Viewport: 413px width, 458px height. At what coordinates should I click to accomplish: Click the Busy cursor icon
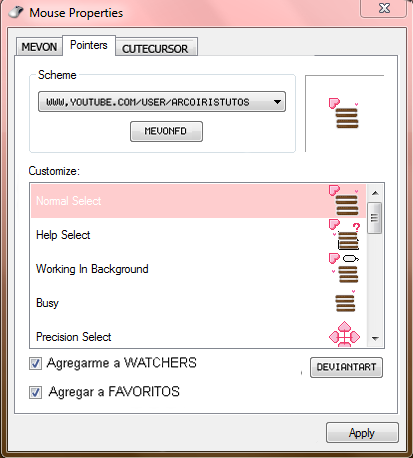[345, 301]
